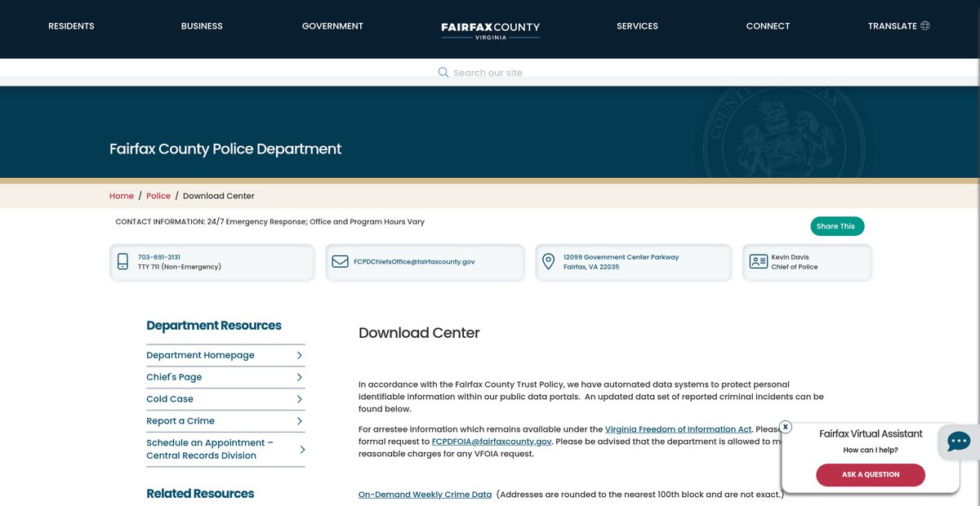The height and width of the screenshot is (506, 980).
Task: Open the Government menu
Action: pos(332,26)
